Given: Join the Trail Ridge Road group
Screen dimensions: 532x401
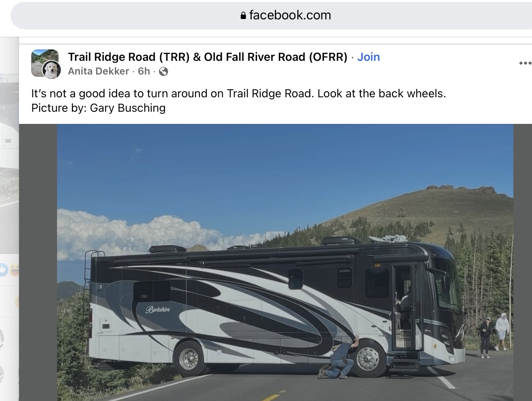Looking at the screenshot, I should (368, 57).
